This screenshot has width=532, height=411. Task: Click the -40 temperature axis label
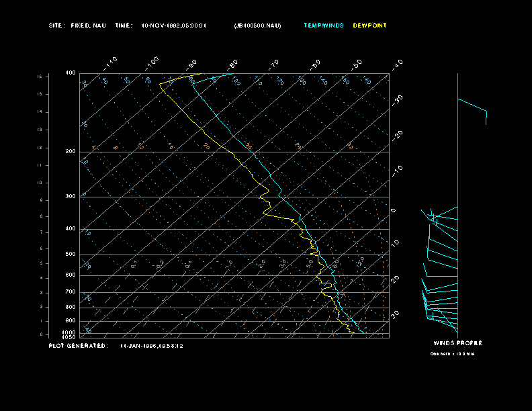(x=397, y=64)
